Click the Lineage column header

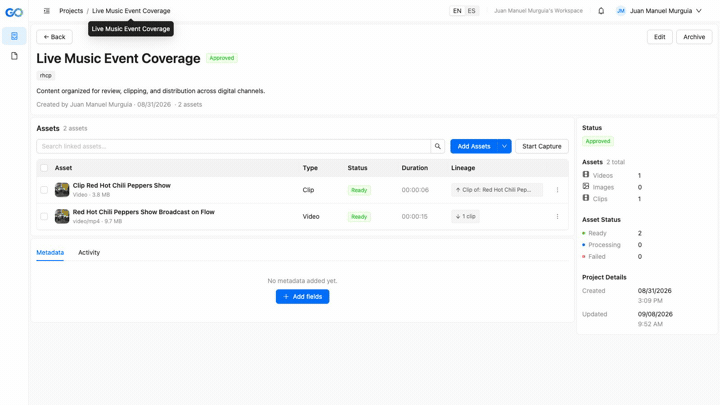click(463, 168)
